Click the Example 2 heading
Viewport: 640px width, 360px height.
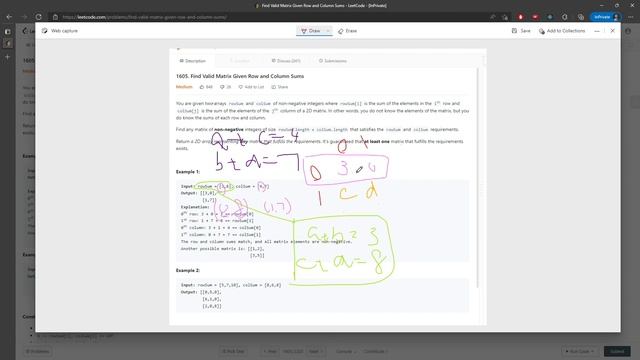coord(188,271)
